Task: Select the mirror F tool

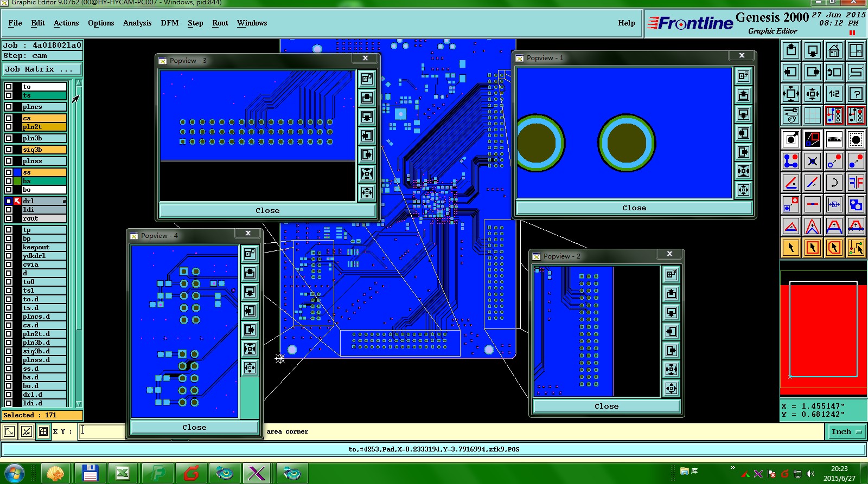Action: point(856,183)
